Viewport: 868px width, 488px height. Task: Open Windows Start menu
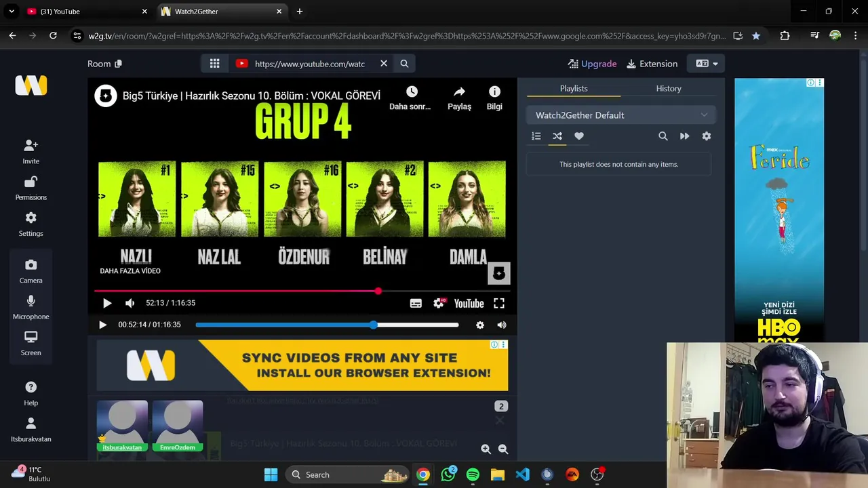[x=271, y=474]
